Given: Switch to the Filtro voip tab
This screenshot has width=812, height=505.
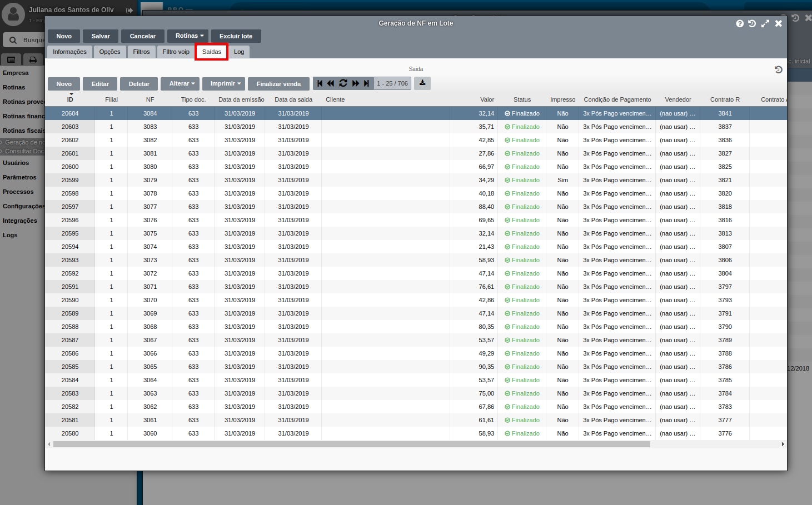Looking at the screenshot, I should pos(176,52).
